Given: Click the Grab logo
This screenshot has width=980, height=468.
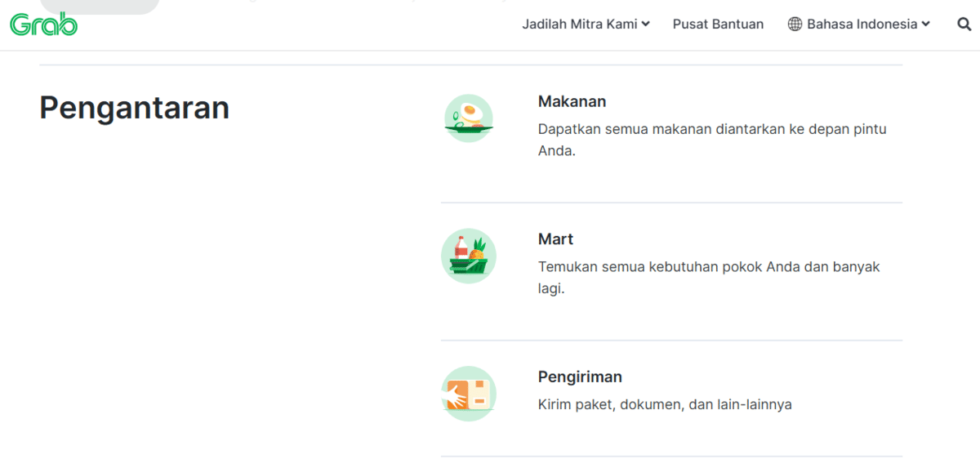Looking at the screenshot, I should 44,25.
